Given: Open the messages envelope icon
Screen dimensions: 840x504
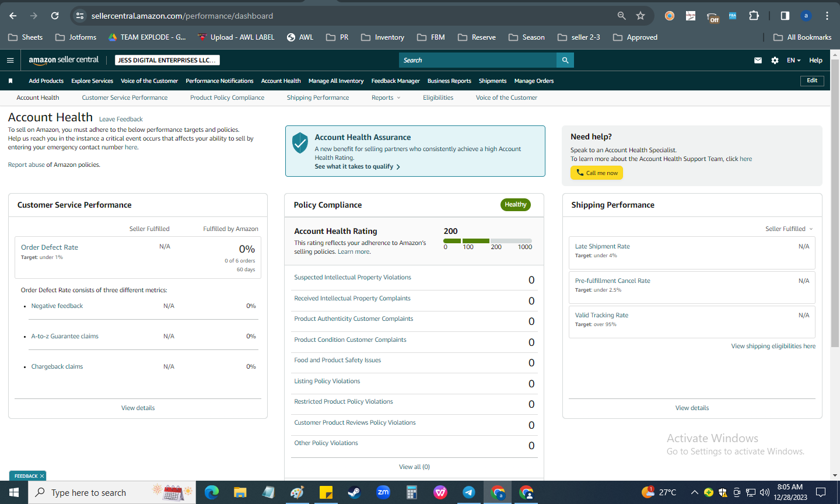Looking at the screenshot, I should point(758,60).
